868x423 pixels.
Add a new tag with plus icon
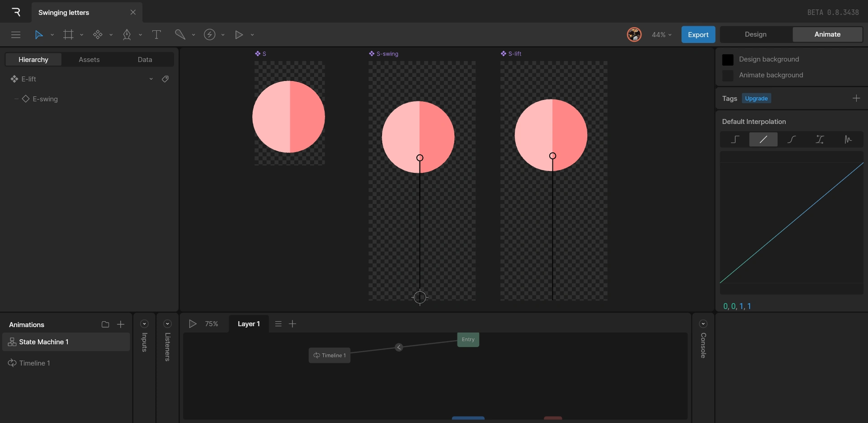coord(856,98)
